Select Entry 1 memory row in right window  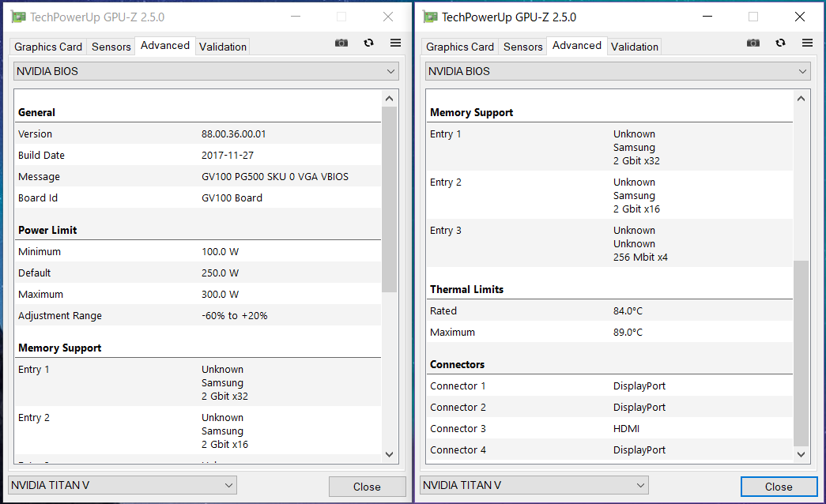pos(610,148)
